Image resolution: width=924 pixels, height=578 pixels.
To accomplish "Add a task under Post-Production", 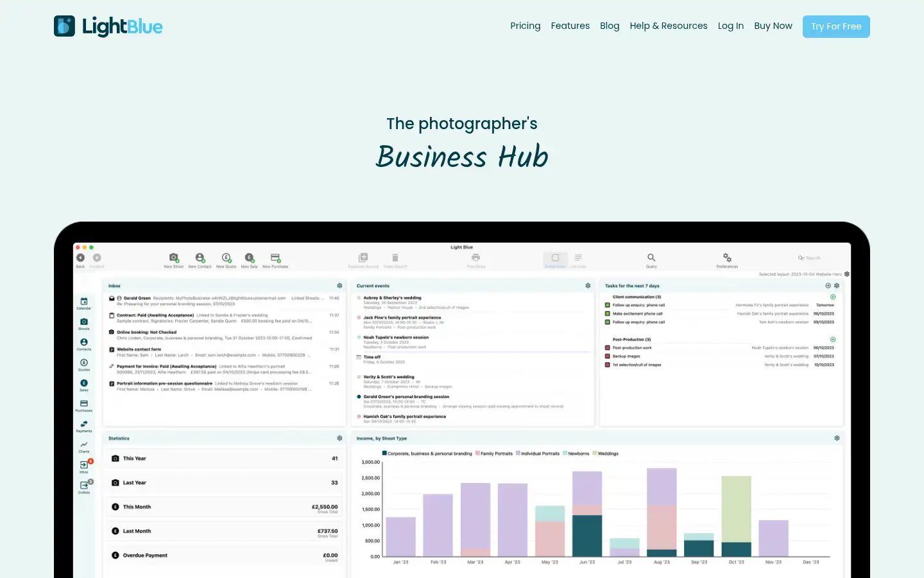I will coord(833,340).
